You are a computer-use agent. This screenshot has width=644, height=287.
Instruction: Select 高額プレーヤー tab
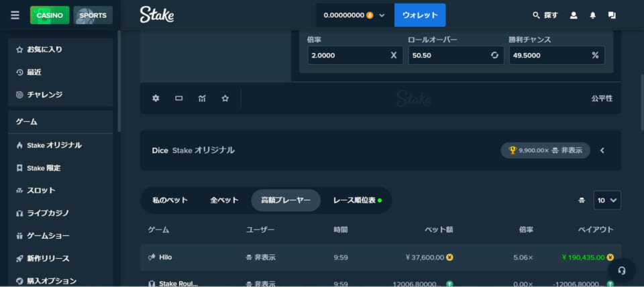pyautogui.click(x=286, y=200)
